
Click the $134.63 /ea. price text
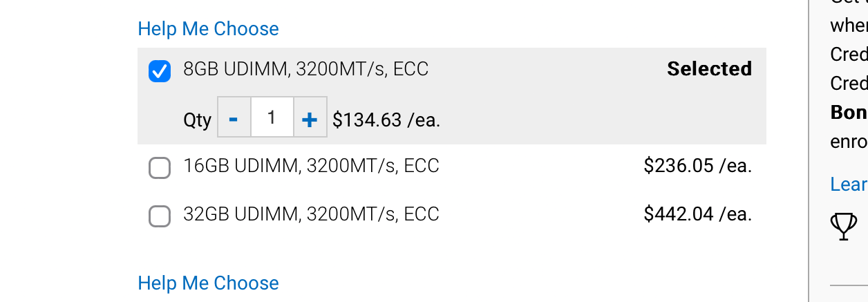pyautogui.click(x=386, y=120)
